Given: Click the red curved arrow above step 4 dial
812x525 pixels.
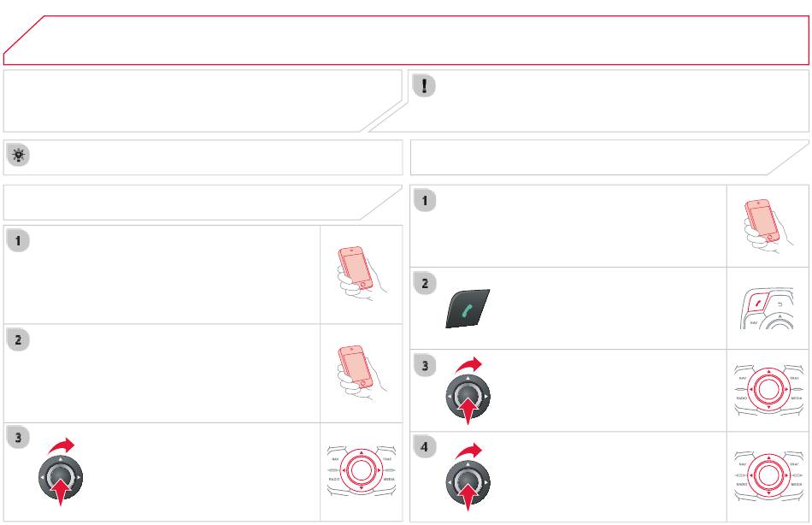Looking at the screenshot, I should pos(468,450).
